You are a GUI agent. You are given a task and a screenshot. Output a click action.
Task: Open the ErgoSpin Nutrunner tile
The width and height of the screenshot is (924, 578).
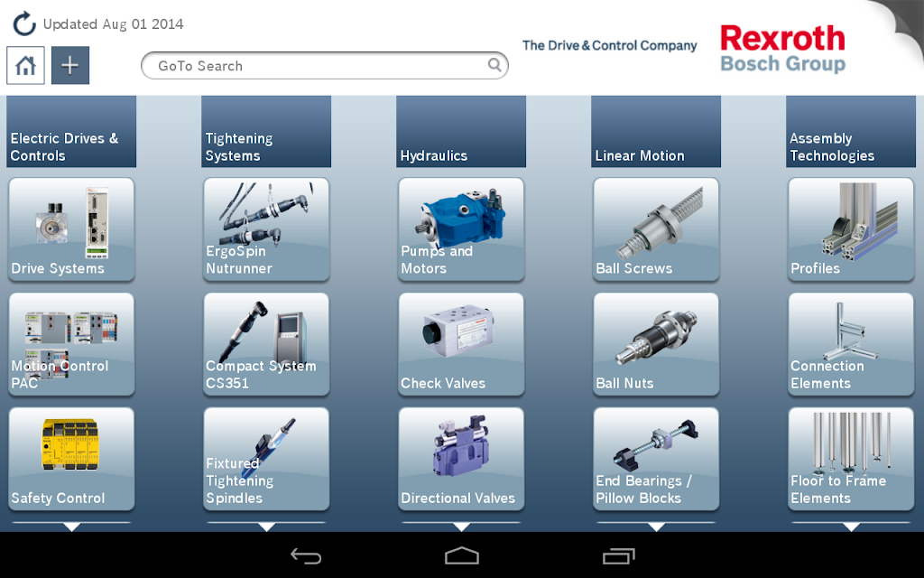coord(266,229)
